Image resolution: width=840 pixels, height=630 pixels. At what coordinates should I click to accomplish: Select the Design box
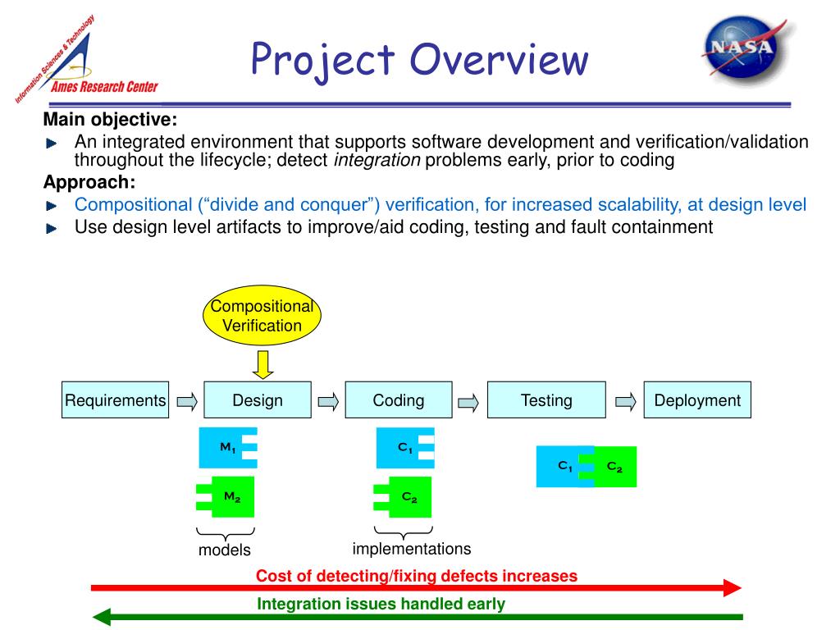258,399
